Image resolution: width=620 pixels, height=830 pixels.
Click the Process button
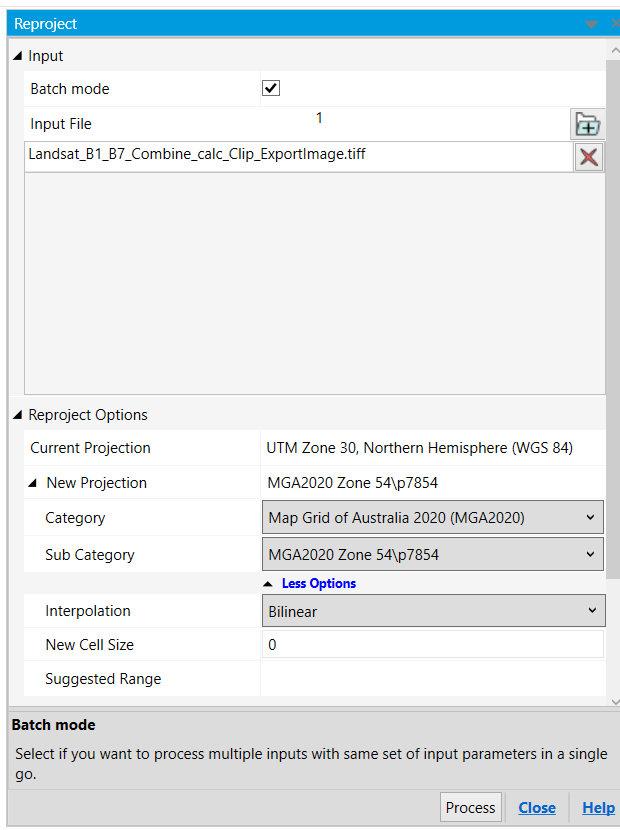point(470,807)
